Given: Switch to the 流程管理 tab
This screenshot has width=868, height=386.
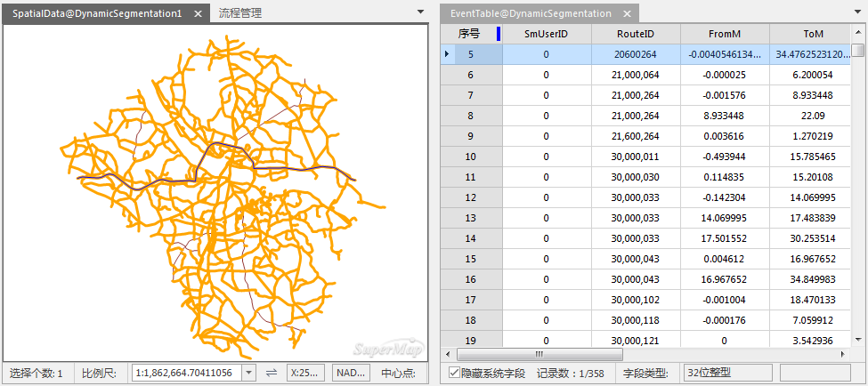Looking at the screenshot, I should click(240, 13).
